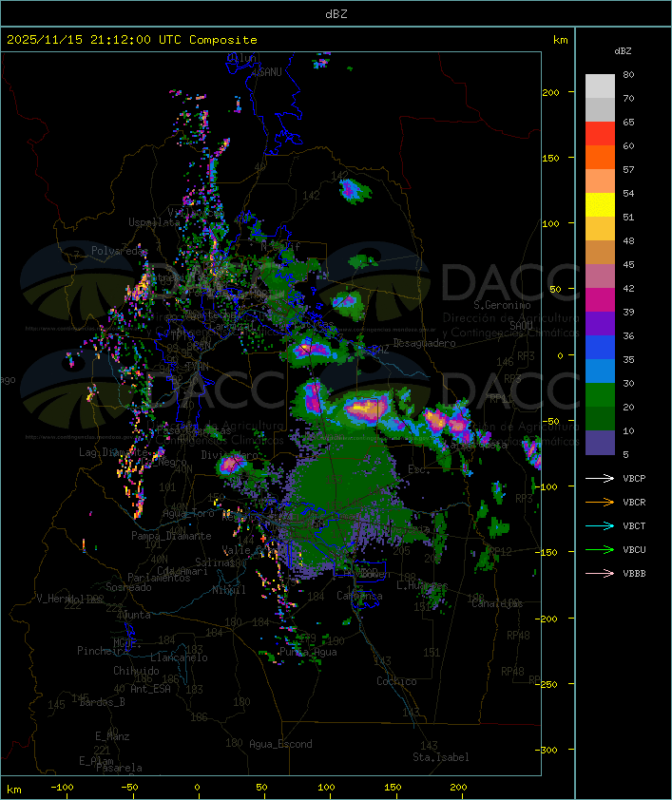672x800 pixels.
Task: Click the 'Uspallata' map label
Action: tap(154, 222)
